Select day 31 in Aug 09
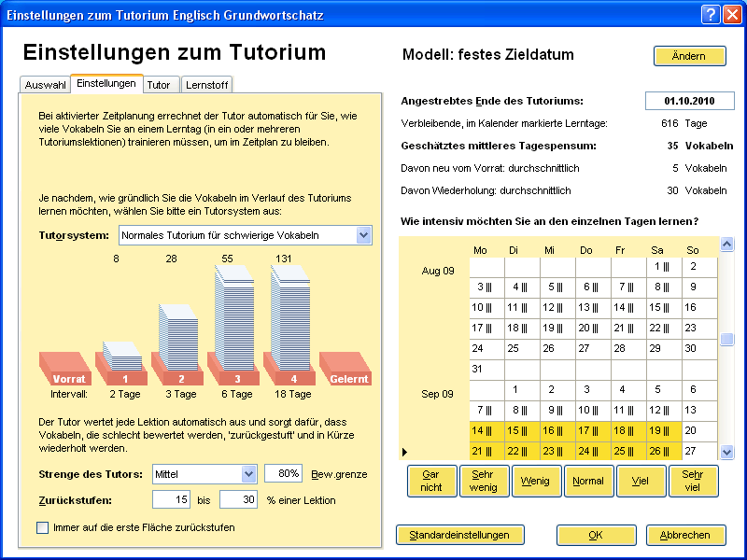 [x=486, y=370]
